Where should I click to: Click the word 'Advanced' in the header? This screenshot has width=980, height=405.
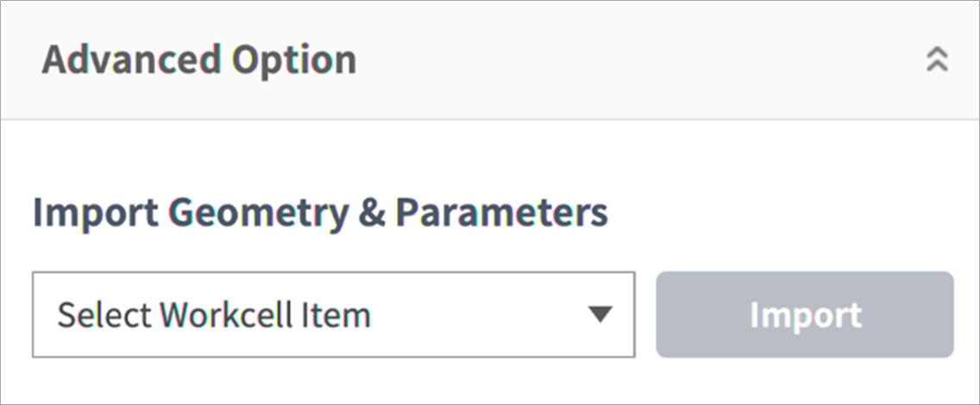pos(130,60)
